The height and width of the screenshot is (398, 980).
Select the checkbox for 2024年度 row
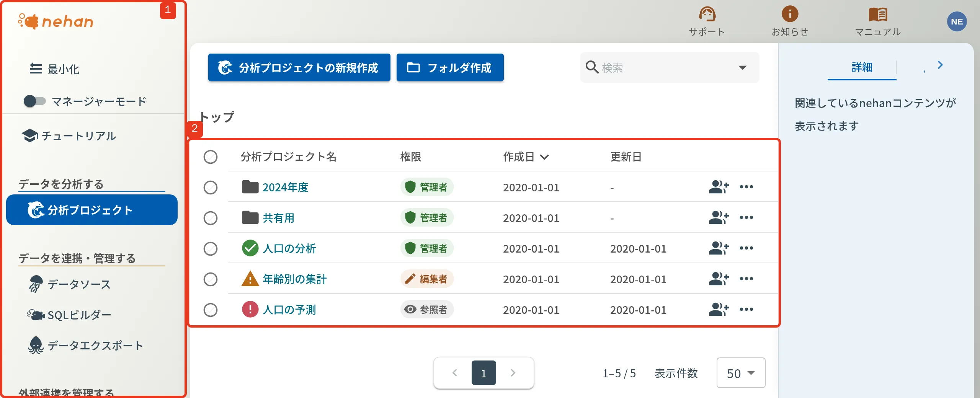pos(211,188)
